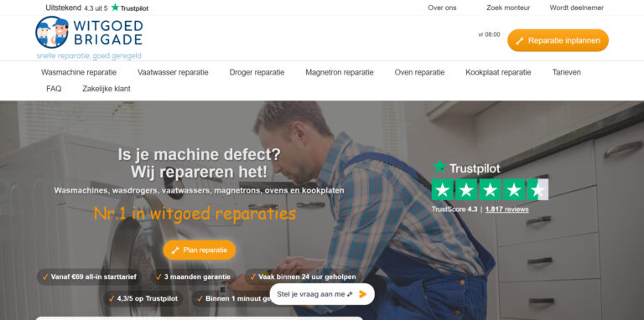
Task: Click the Witgoed Brigade mechanics logo
Action: pyautogui.click(x=52, y=33)
